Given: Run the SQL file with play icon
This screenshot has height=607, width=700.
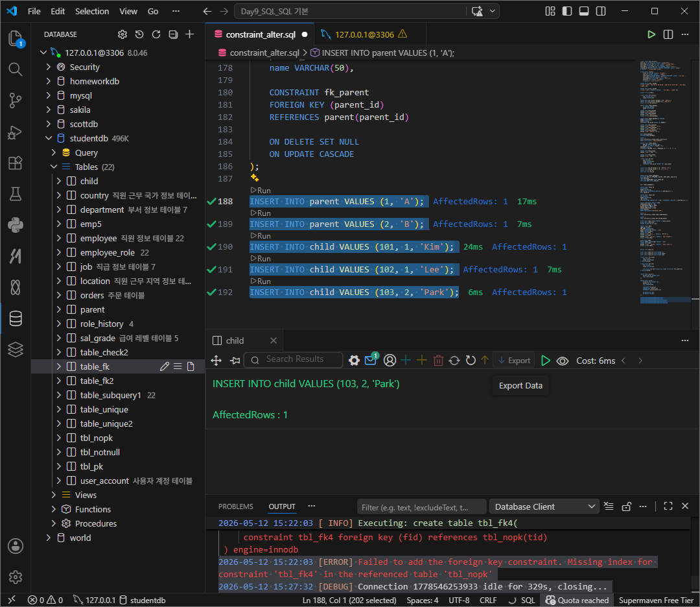Looking at the screenshot, I should (x=651, y=34).
